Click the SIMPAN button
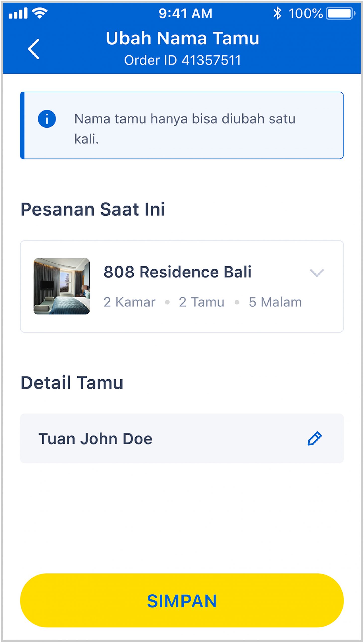The height and width of the screenshot is (643, 364). (x=182, y=600)
